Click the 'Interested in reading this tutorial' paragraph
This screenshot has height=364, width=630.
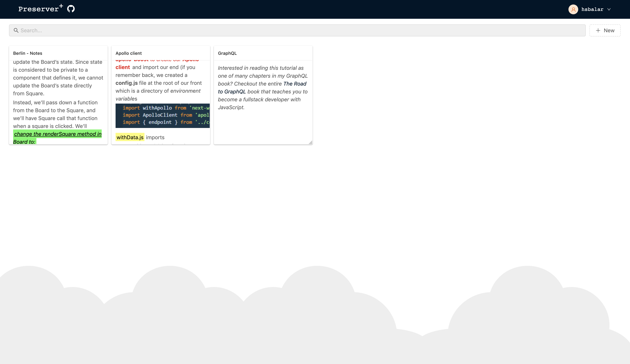263,87
